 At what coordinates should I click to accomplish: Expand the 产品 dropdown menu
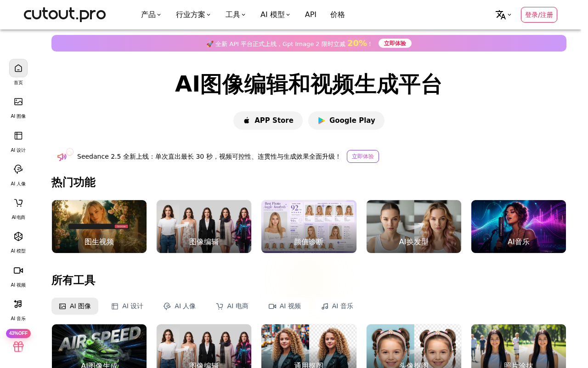coord(151,15)
